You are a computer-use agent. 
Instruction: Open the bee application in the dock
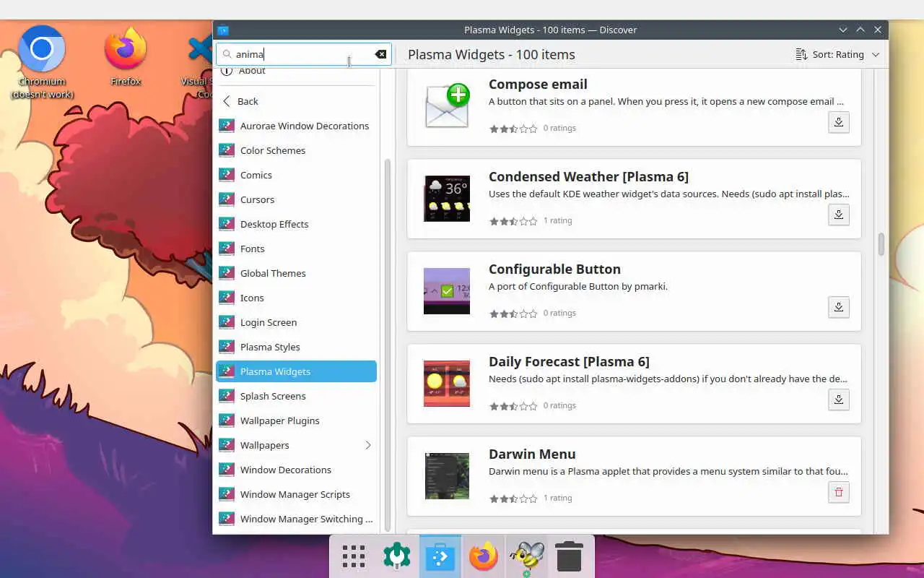pos(526,557)
